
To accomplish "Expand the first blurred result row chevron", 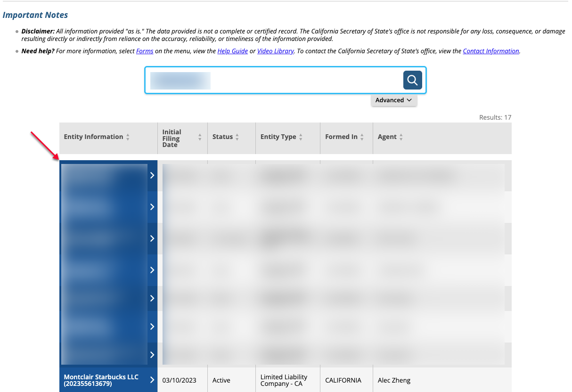I will (x=152, y=175).
